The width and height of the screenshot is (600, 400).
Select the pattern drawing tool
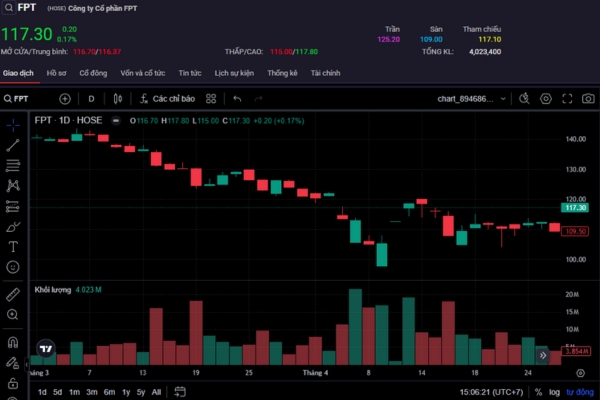13,186
